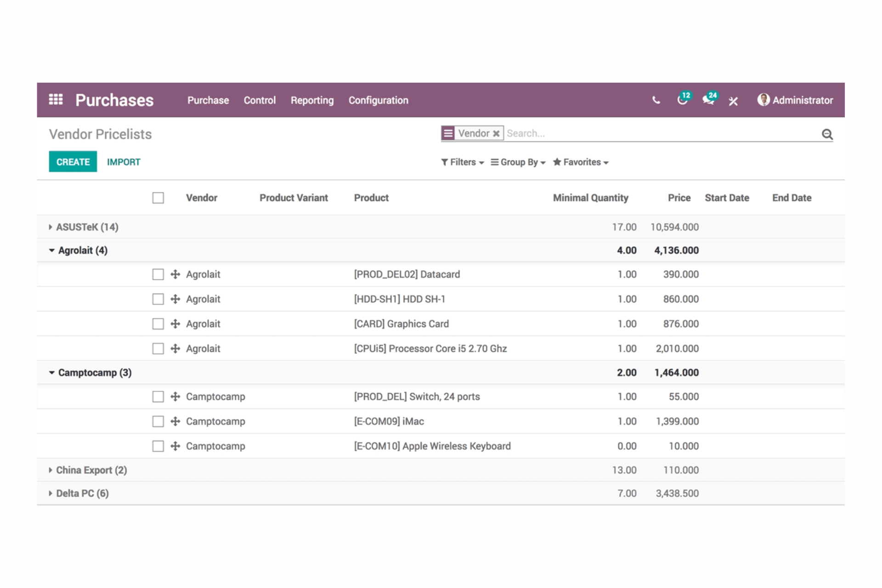Open activities clock icon with badge 12
The height and width of the screenshot is (588, 882).
[684, 98]
